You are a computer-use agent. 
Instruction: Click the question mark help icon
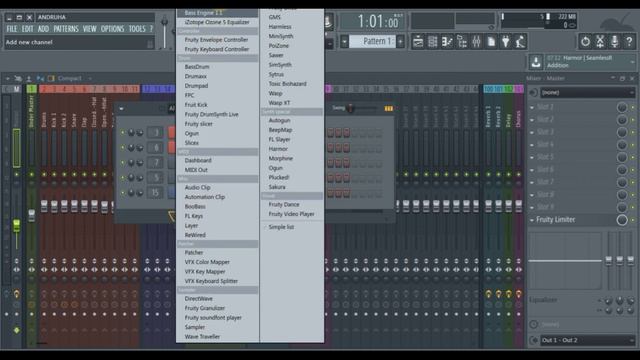[x=629, y=41]
